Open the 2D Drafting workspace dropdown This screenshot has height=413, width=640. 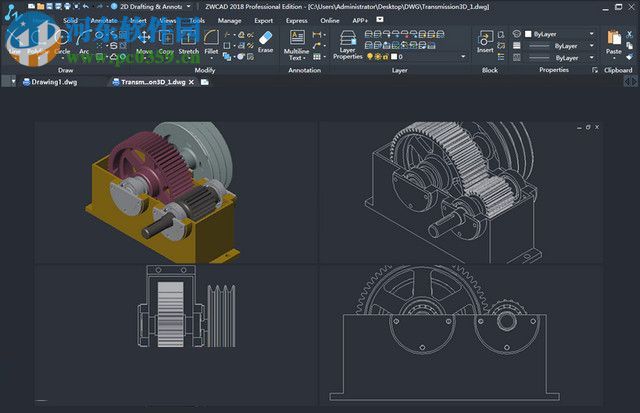pos(189,7)
